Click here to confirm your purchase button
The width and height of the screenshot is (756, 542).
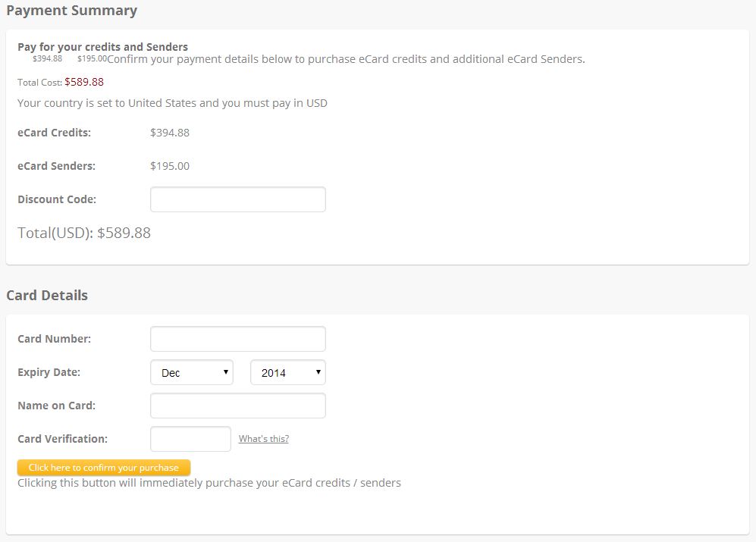104,467
